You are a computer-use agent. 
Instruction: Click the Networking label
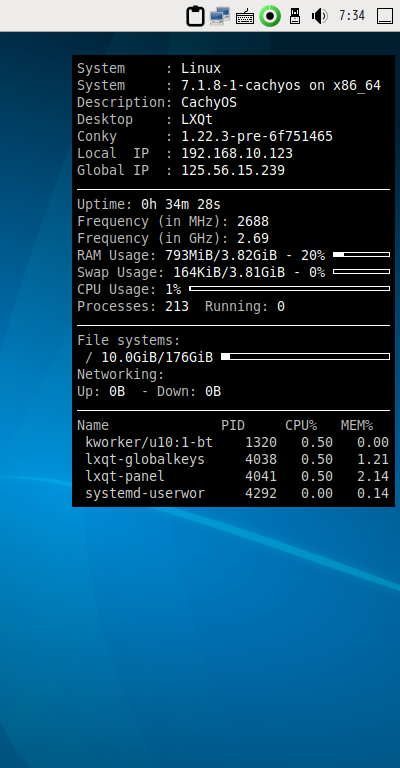point(120,375)
